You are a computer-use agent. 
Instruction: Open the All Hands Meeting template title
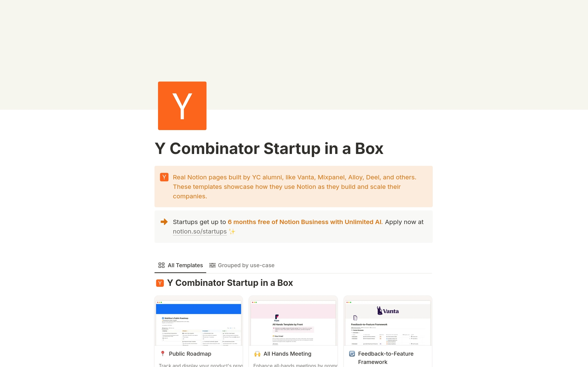coord(287,354)
